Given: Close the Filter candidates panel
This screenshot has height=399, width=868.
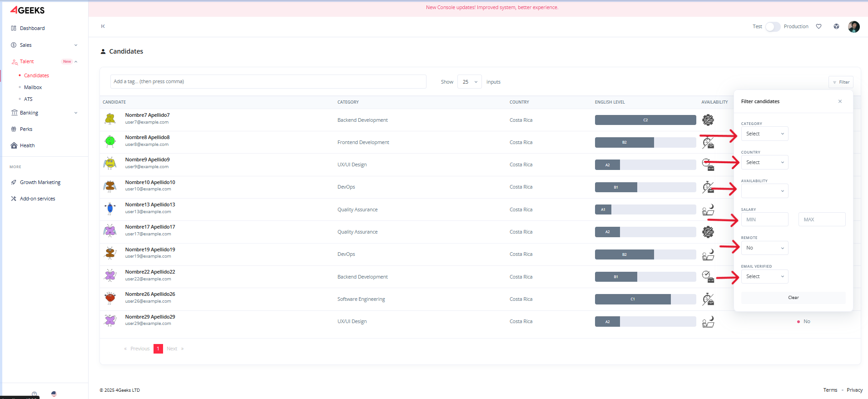Looking at the screenshot, I should tap(840, 101).
